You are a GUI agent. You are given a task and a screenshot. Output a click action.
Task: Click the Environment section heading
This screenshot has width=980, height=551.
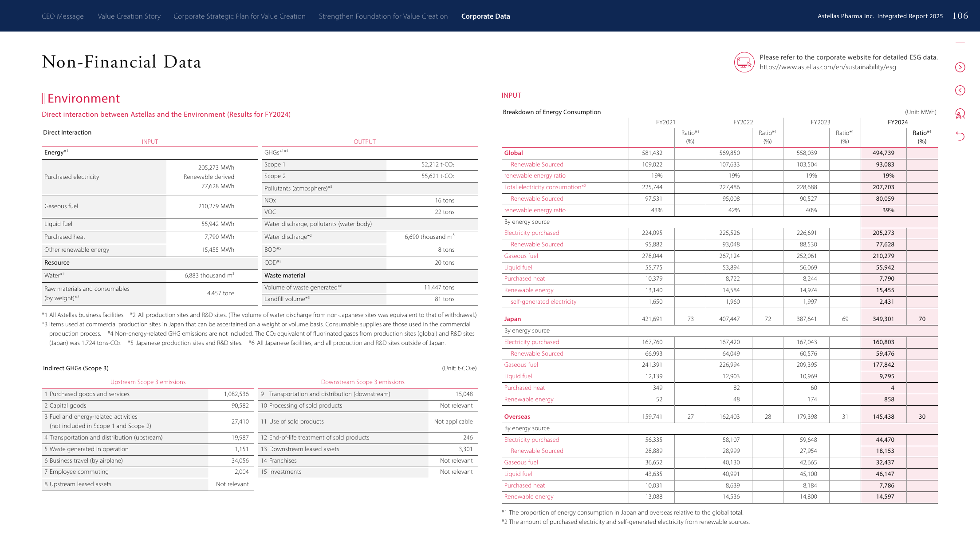[83, 98]
